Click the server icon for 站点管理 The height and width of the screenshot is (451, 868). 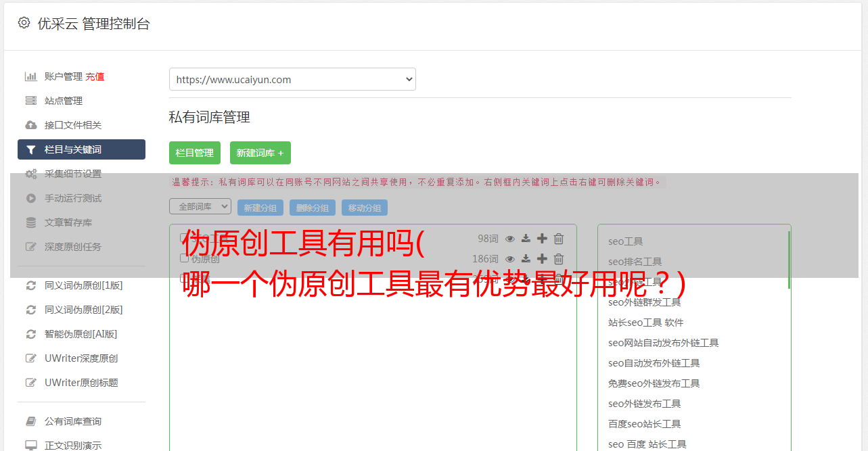pyautogui.click(x=30, y=101)
